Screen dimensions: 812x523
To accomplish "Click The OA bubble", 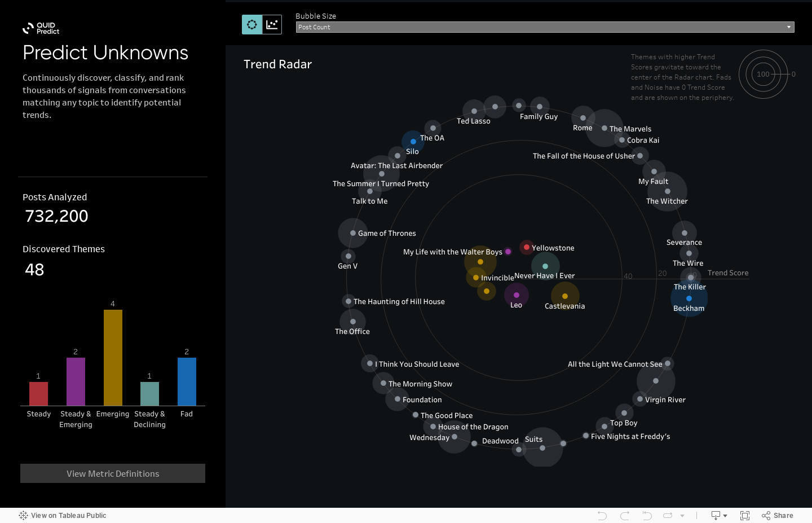I will pyautogui.click(x=433, y=128).
